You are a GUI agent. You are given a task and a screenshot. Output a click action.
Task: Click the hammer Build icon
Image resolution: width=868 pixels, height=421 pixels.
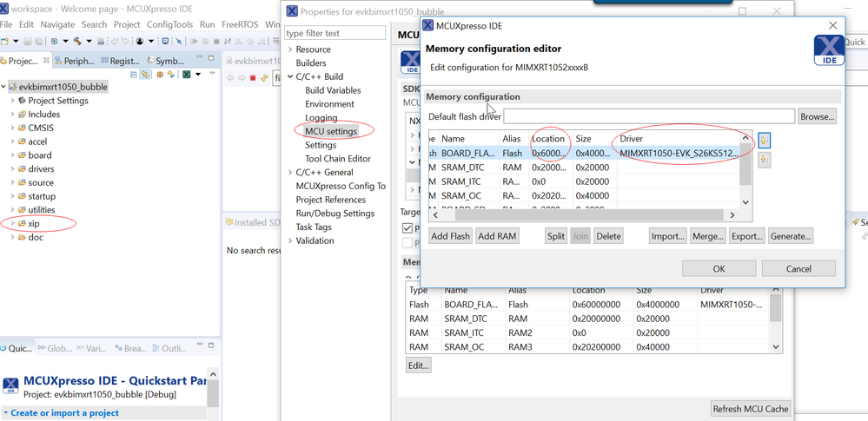(77, 41)
